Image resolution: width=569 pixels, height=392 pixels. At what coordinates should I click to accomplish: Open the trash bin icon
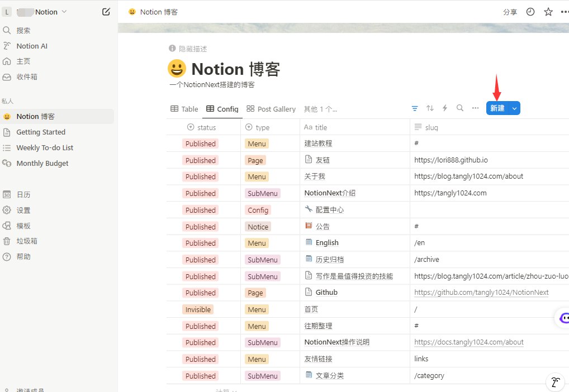7,241
